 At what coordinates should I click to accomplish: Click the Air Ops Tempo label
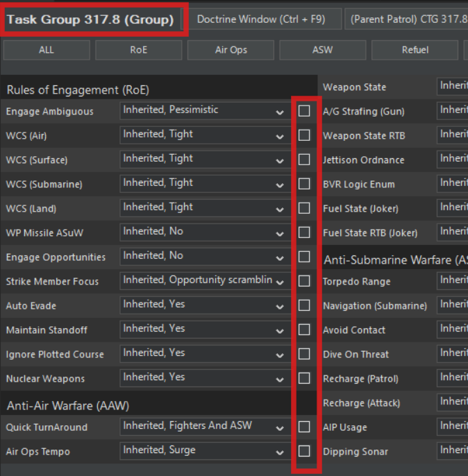click(x=38, y=452)
